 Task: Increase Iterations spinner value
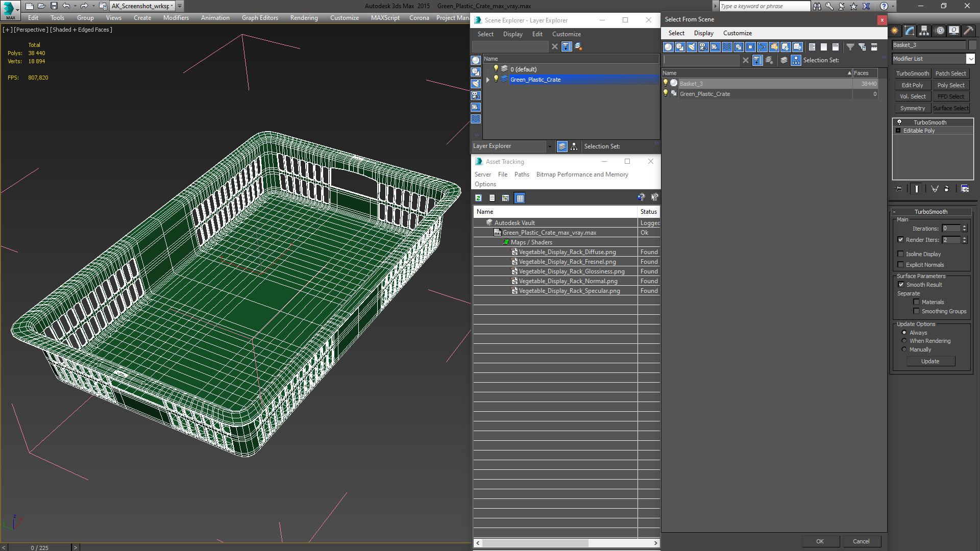coord(965,227)
